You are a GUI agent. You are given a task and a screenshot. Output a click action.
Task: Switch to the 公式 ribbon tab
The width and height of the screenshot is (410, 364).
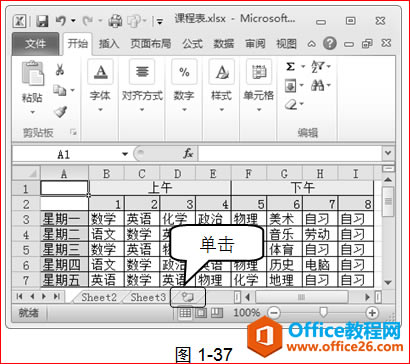192,44
